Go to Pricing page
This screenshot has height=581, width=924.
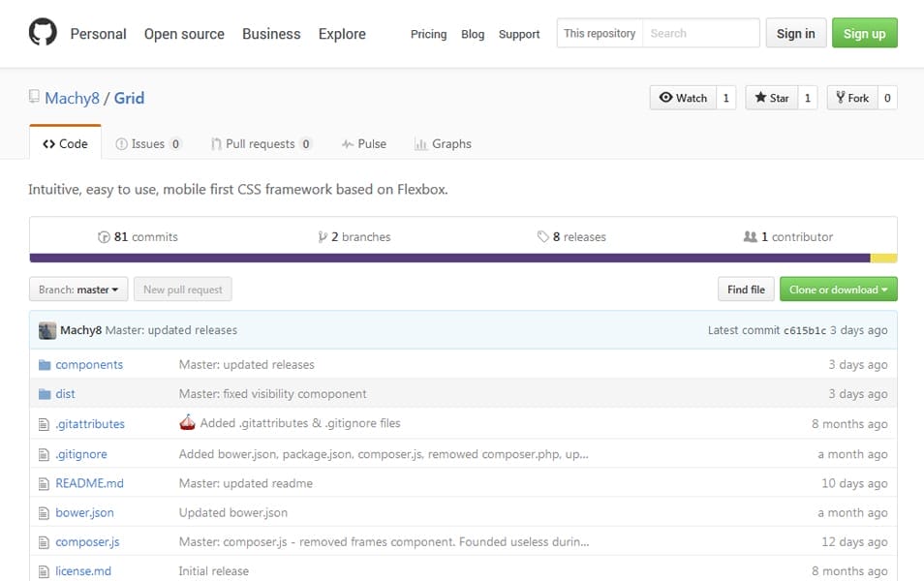click(428, 34)
